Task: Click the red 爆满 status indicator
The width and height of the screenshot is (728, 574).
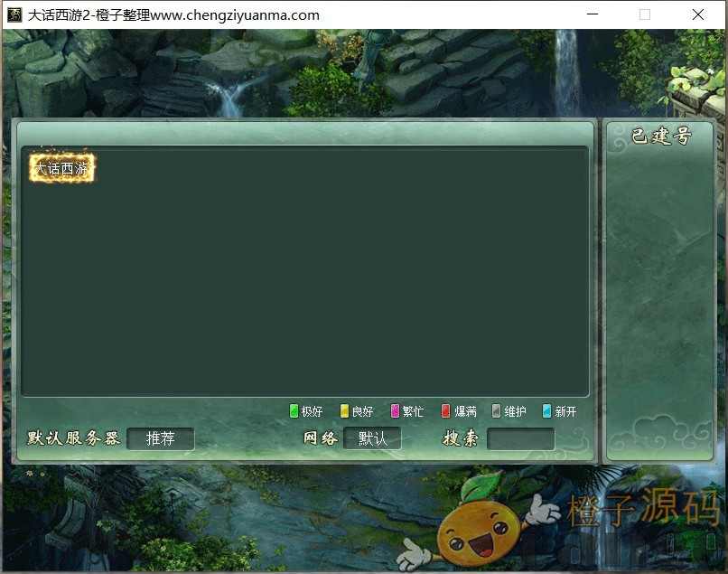Action: pyautogui.click(x=445, y=411)
